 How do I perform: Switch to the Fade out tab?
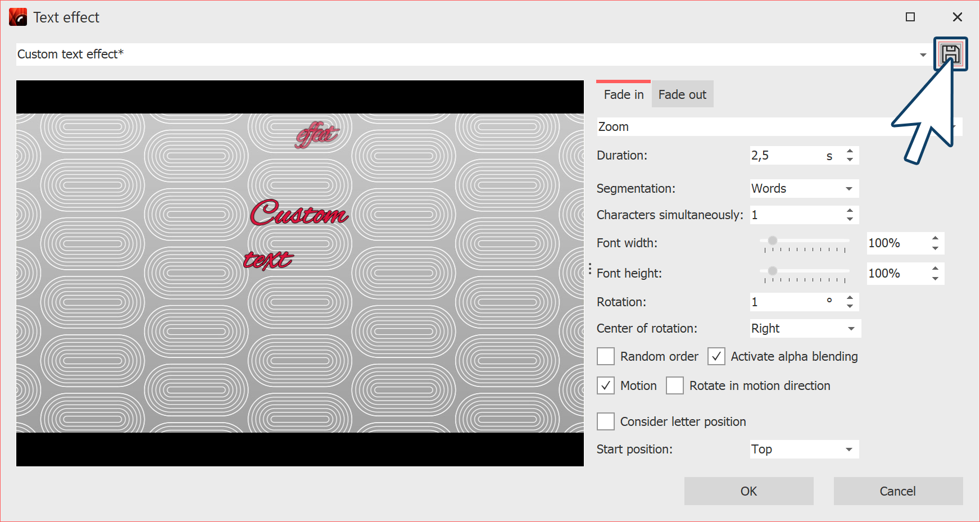point(682,94)
